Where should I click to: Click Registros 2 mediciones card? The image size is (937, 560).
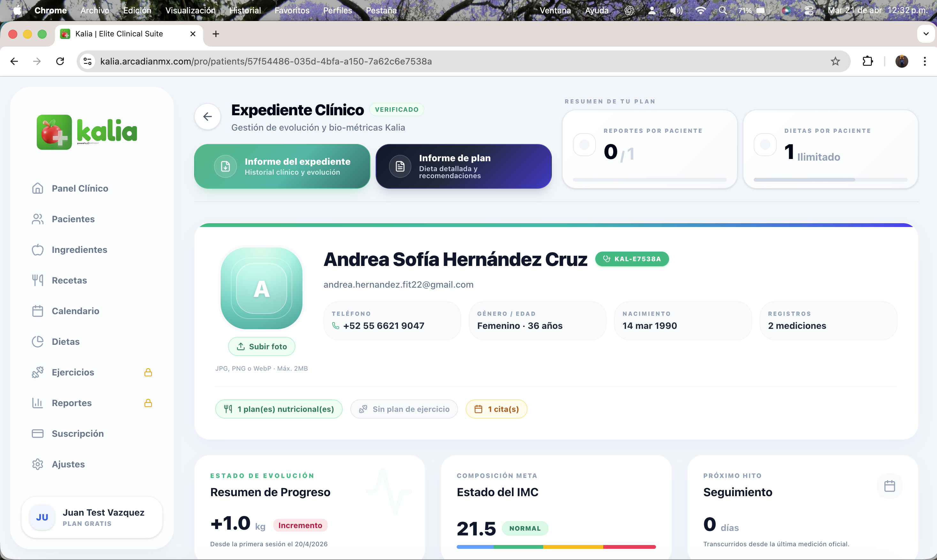(x=828, y=320)
